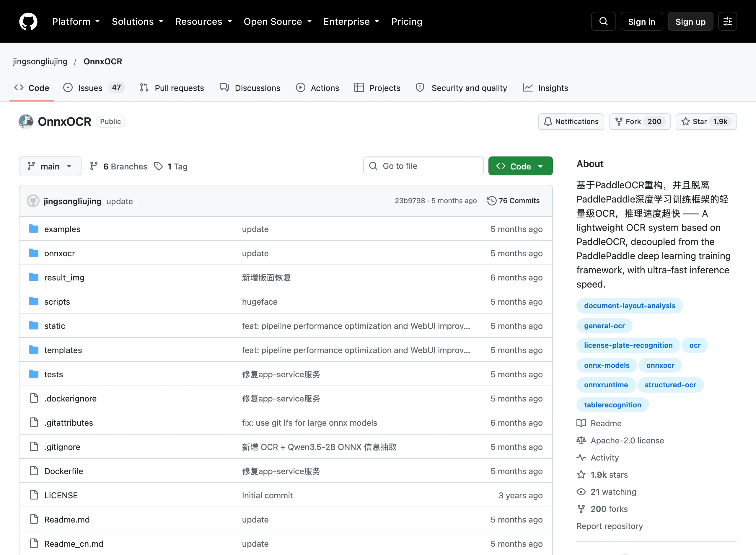Click Report repository link

coord(610,526)
